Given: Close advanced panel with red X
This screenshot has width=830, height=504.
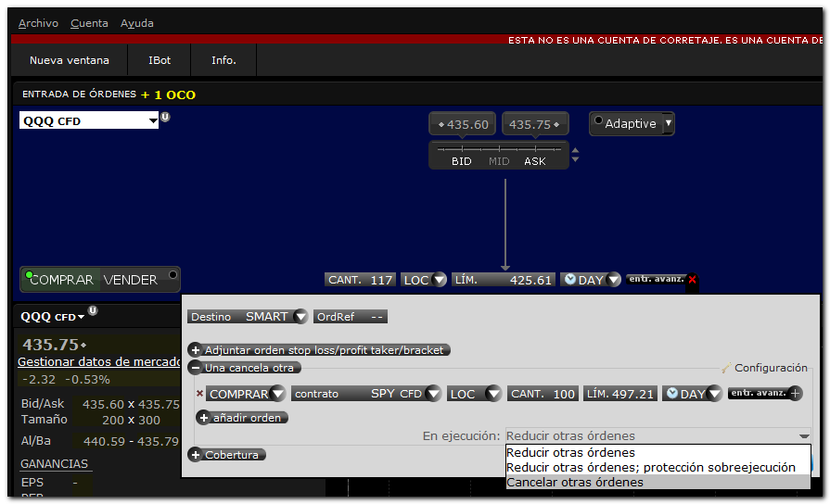Looking at the screenshot, I should click(692, 280).
